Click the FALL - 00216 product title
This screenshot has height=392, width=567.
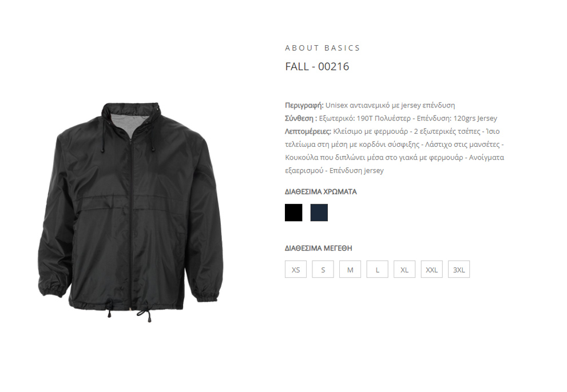[x=317, y=66]
